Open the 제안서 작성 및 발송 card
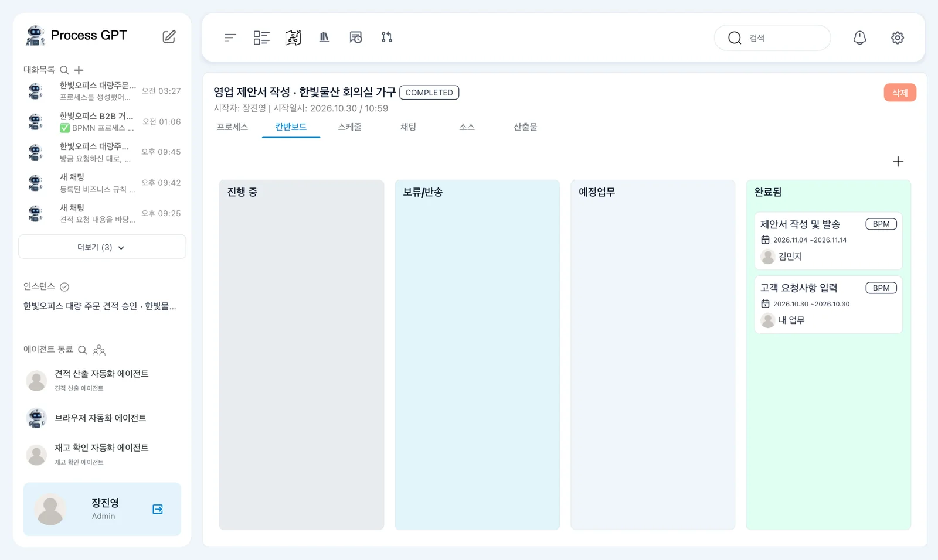 [828, 241]
